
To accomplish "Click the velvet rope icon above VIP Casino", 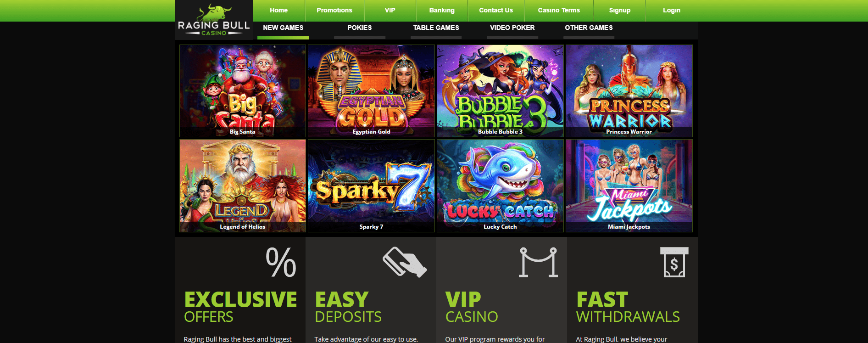I will (x=538, y=262).
